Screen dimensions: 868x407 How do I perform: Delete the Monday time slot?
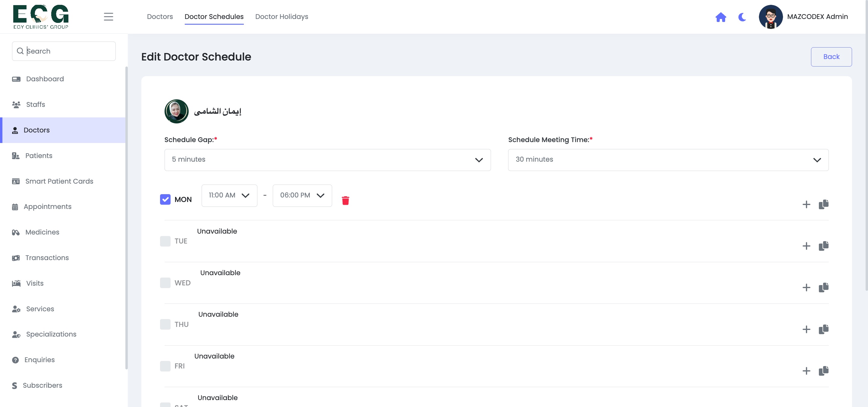pos(345,200)
